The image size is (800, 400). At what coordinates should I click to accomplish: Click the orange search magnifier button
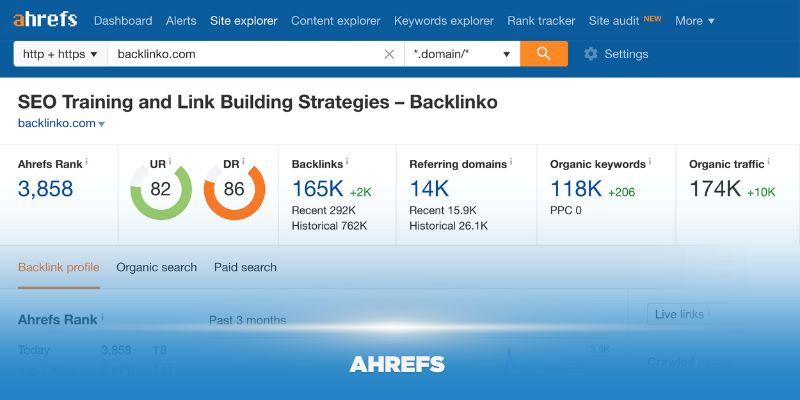pos(544,54)
